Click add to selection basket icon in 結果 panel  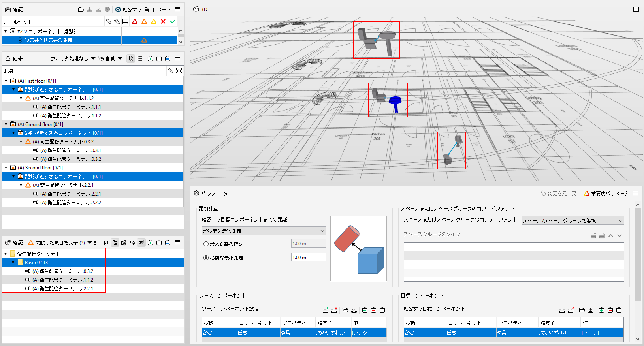coord(150,58)
